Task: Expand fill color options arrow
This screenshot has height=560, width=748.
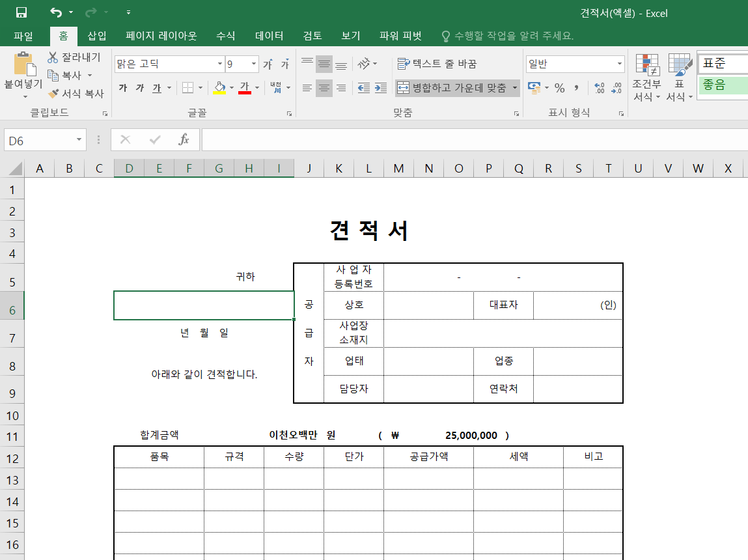Action: (x=232, y=88)
